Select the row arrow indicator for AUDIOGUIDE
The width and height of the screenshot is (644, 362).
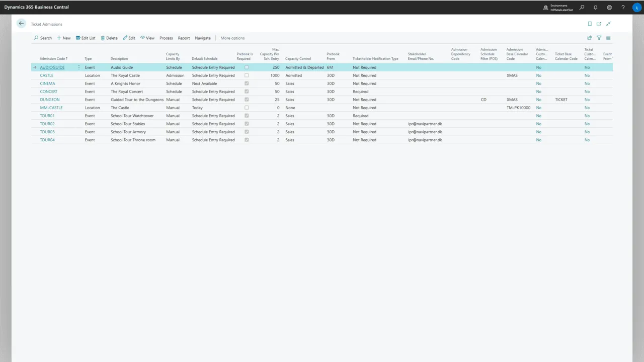tap(35, 67)
